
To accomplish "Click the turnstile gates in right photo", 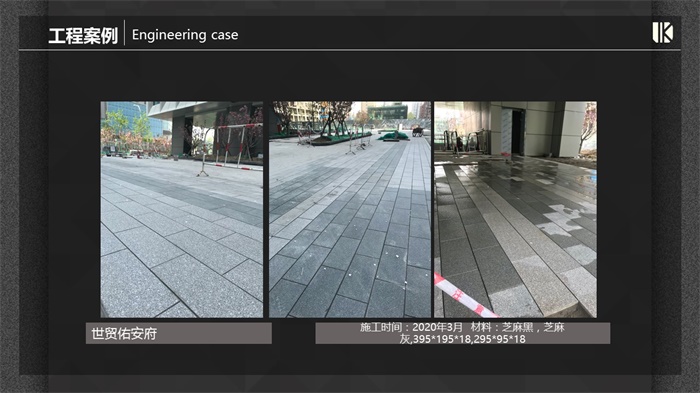I will coord(467,141).
